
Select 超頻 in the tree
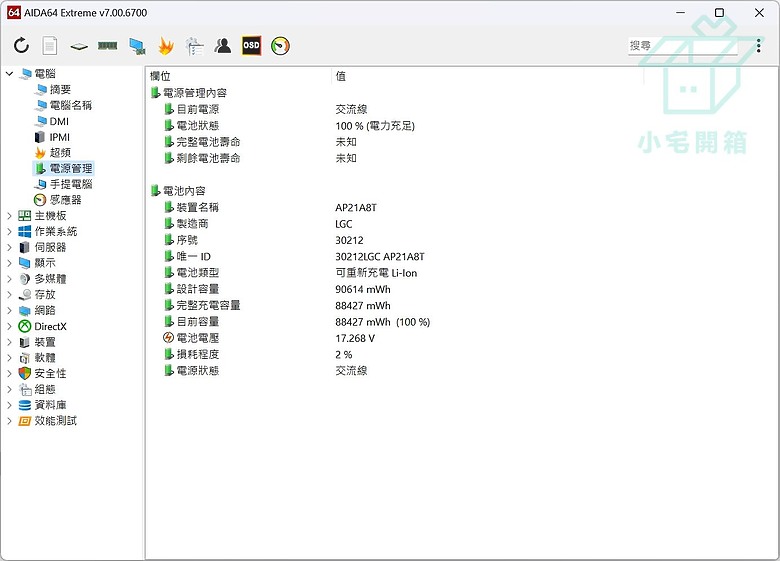60,153
